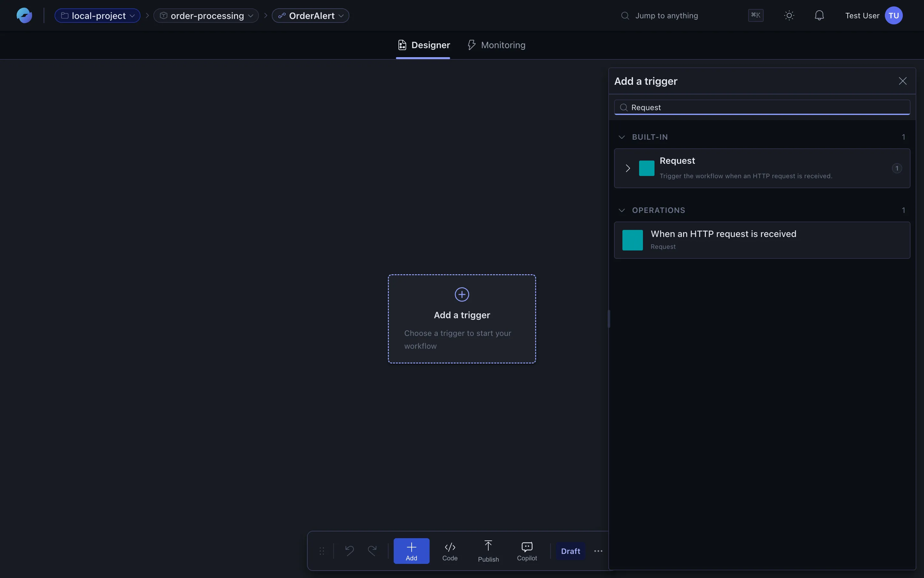Screen dimensions: 924x578
Task: Open the Code view
Action: [x=450, y=551]
